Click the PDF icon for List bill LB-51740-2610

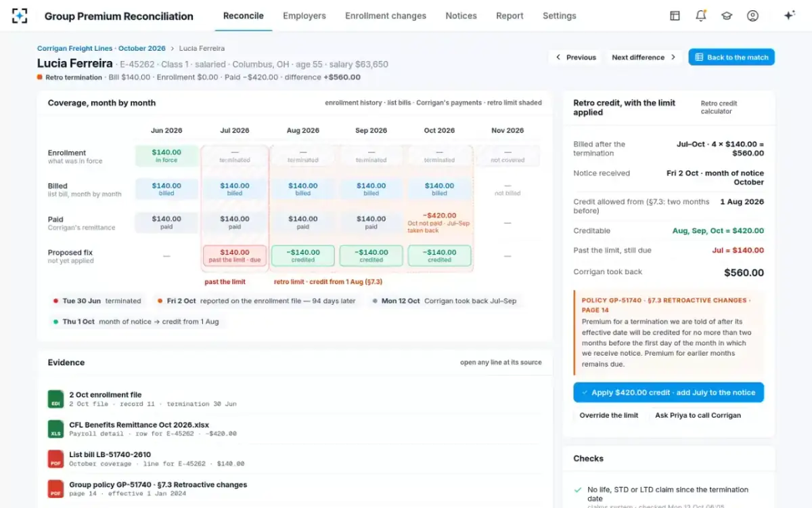tap(55, 459)
